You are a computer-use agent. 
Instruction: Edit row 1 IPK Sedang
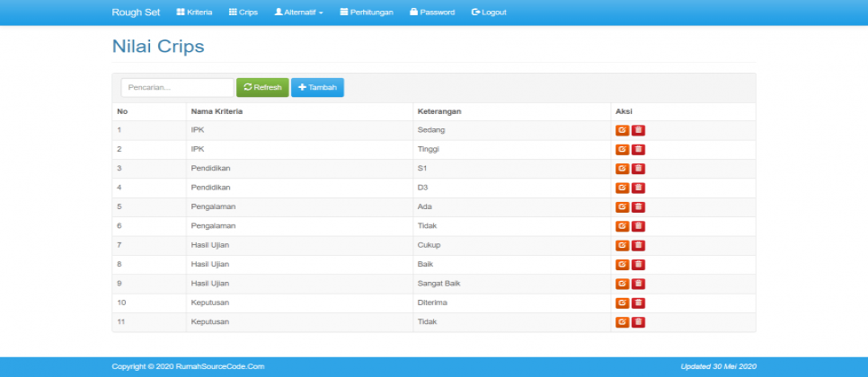pos(622,130)
